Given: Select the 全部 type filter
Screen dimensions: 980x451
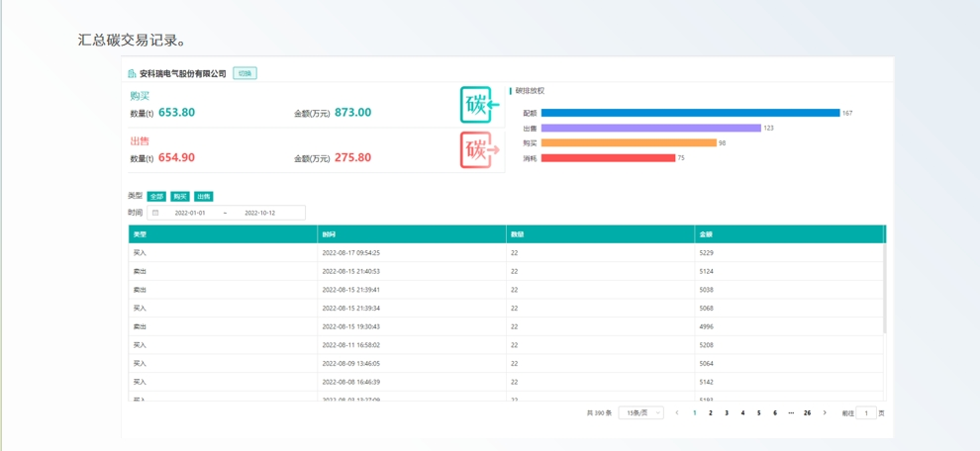Looking at the screenshot, I should coord(156,197).
